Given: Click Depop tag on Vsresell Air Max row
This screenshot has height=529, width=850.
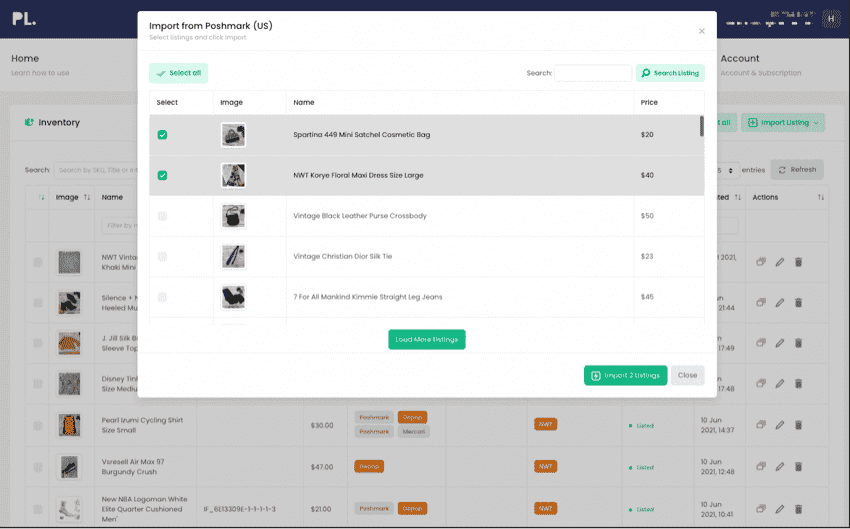Looking at the screenshot, I should coord(369,466).
